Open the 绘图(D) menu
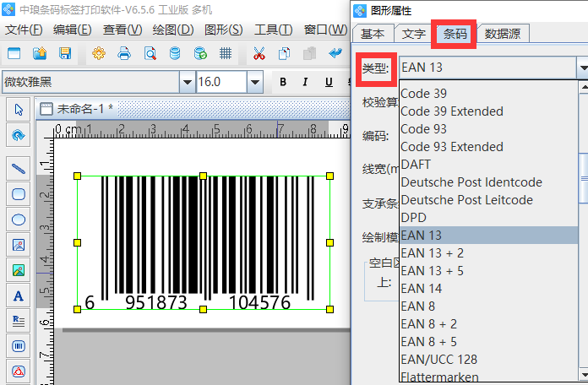The height and width of the screenshot is (385, 588). (173, 30)
